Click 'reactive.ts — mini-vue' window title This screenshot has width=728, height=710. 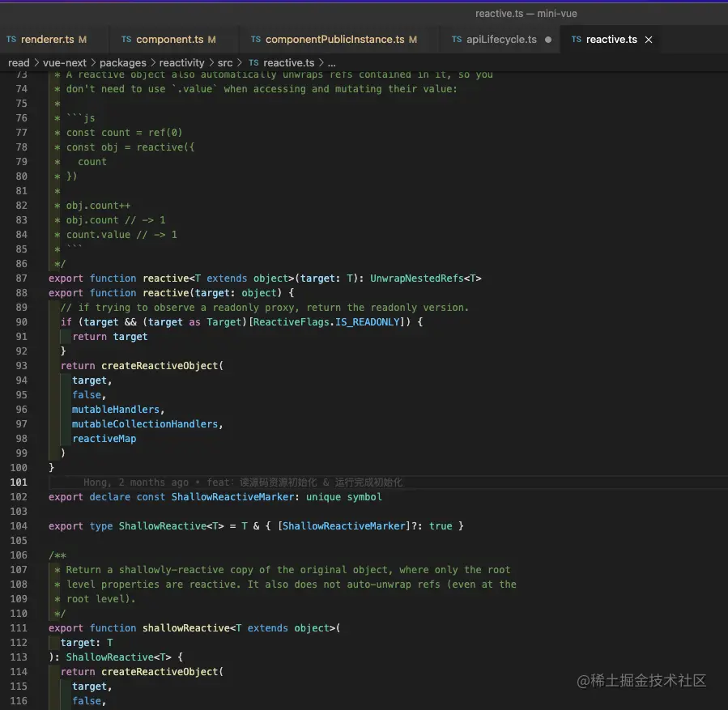coord(526,14)
